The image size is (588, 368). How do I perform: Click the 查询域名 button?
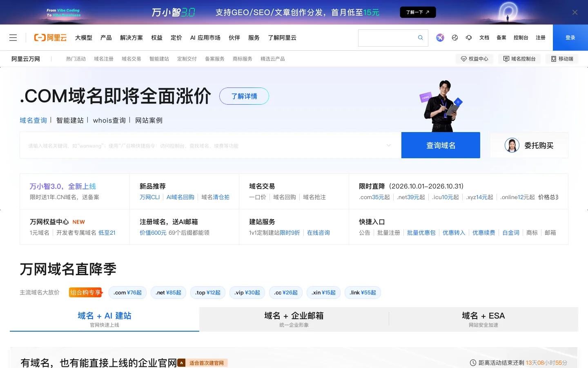click(441, 145)
